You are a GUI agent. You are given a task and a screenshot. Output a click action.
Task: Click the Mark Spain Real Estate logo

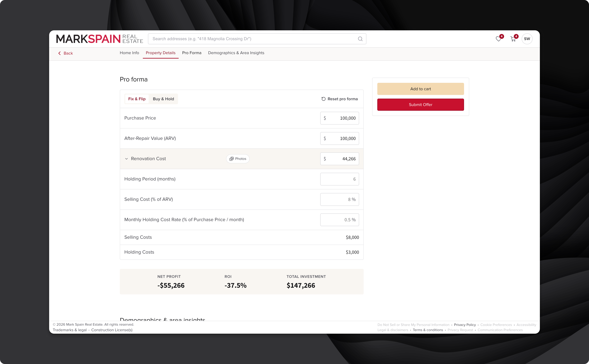[x=100, y=39]
